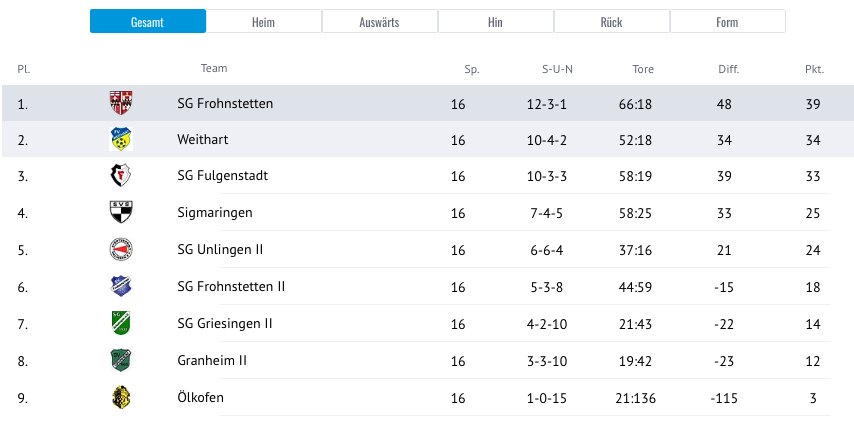Open the SG Fulgenstadt team link
854x445 pixels.
(x=222, y=176)
